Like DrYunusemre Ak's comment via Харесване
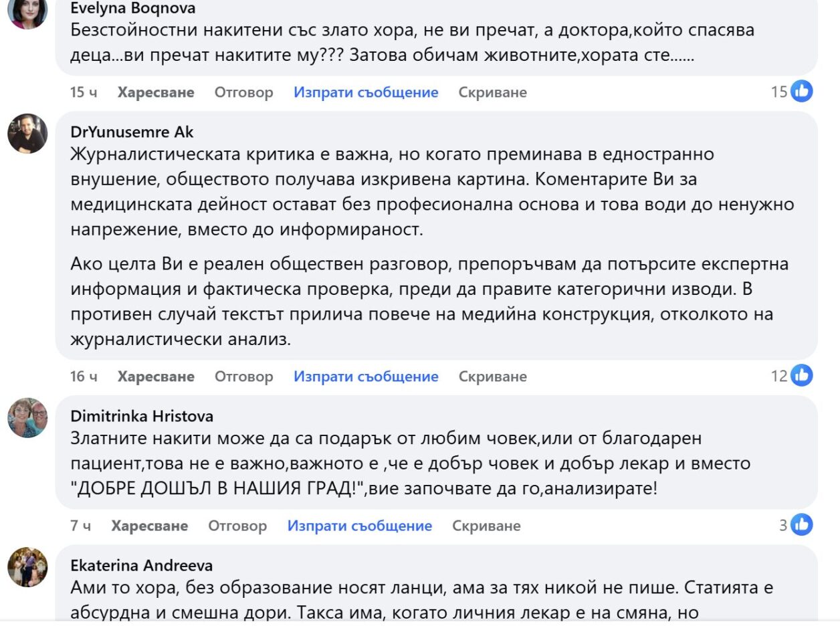Viewport: 840px width, 628px height. (x=156, y=377)
